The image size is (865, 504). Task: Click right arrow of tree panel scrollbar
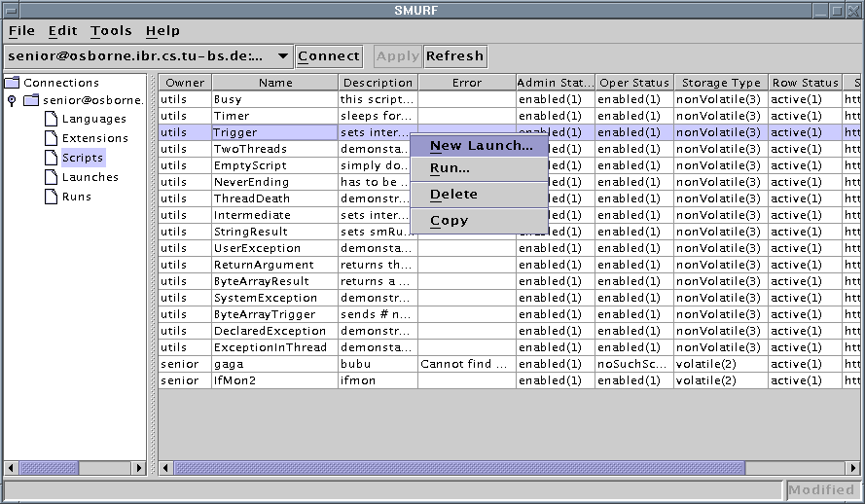point(138,468)
